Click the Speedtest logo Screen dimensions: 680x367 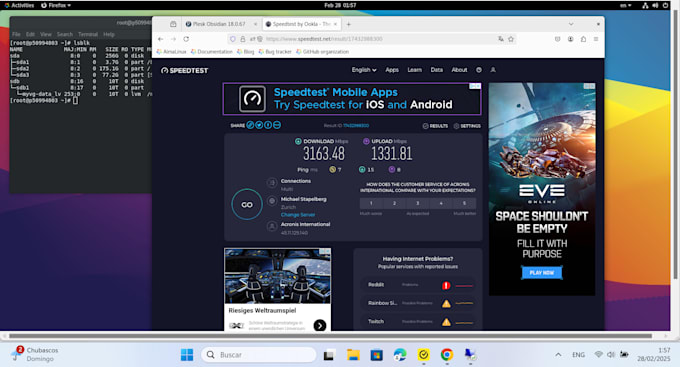[x=184, y=70]
